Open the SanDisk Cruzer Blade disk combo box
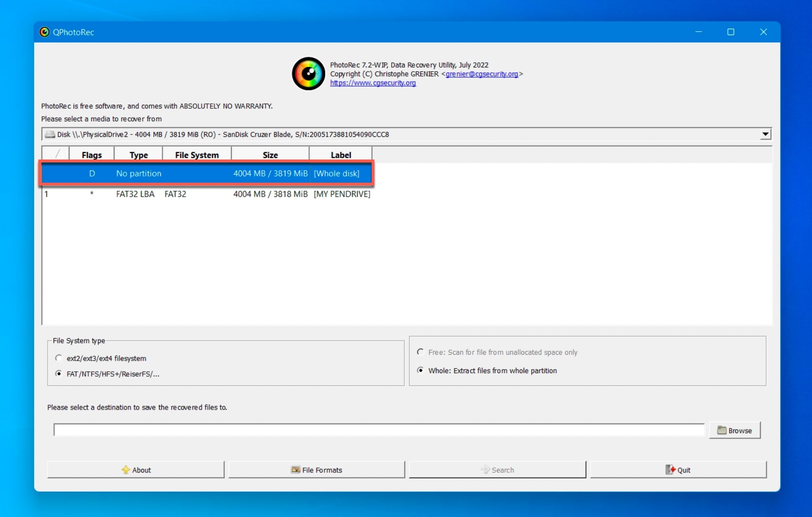 [406, 134]
